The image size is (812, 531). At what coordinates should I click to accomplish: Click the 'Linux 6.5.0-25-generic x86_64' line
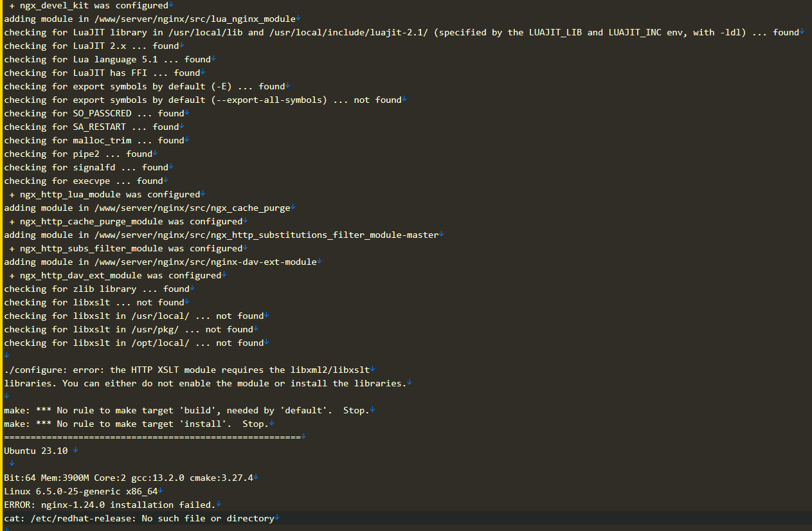pyautogui.click(x=80, y=491)
